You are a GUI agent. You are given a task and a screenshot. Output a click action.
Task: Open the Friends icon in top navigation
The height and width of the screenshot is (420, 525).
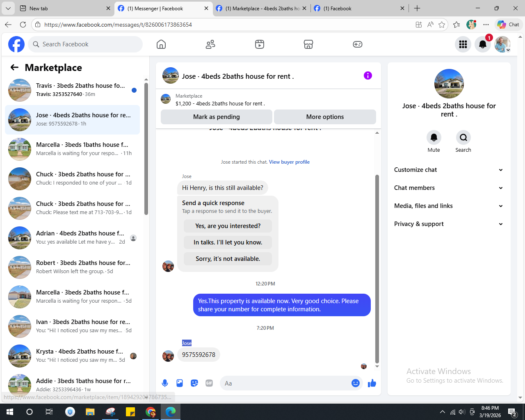tap(210, 44)
